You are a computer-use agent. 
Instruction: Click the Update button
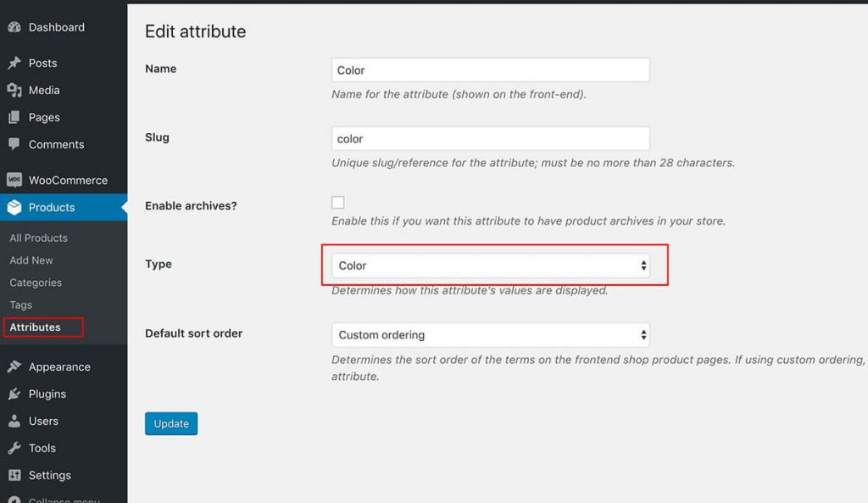click(x=171, y=423)
